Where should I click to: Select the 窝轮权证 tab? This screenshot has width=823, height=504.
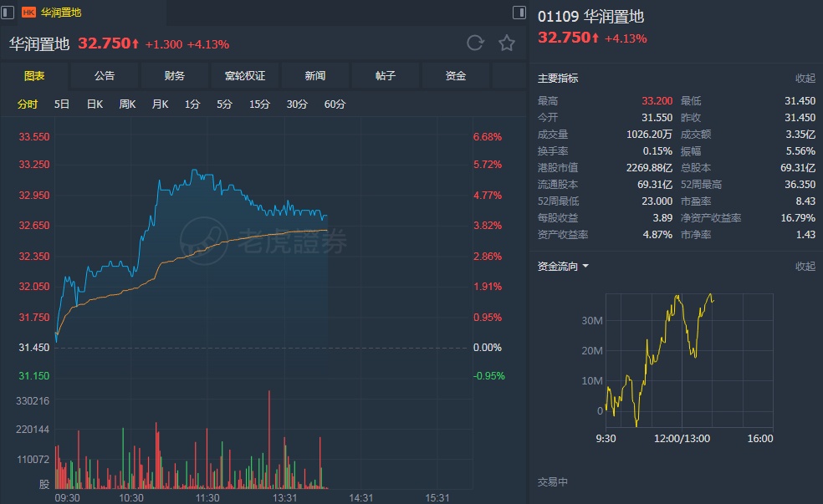[245, 76]
